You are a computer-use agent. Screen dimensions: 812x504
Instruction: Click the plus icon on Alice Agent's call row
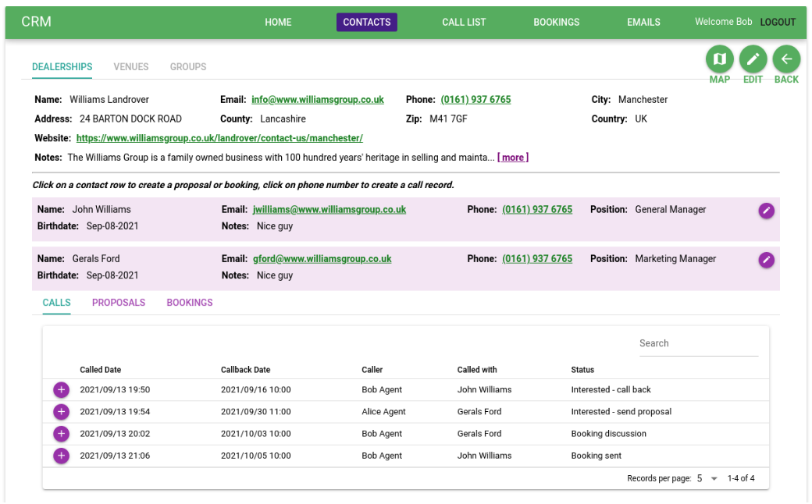click(x=61, y=411)
